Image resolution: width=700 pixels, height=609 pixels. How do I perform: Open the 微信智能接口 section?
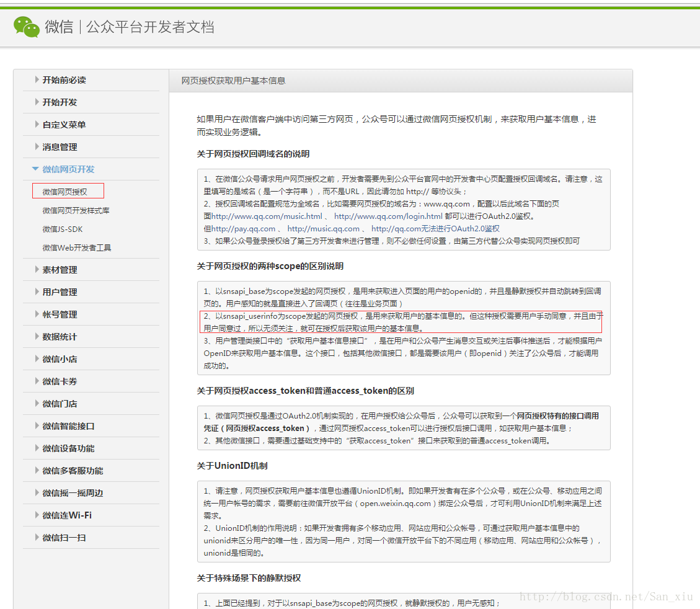pyautogui.click(x=68, y=426)
